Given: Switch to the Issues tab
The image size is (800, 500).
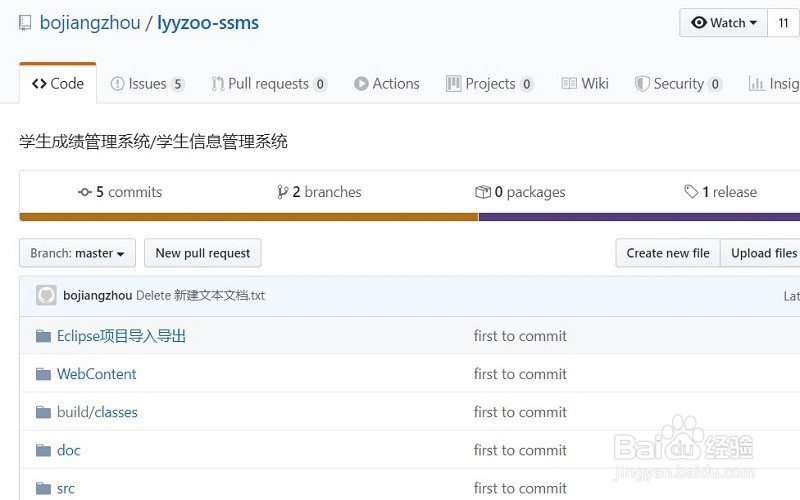Looking at the screenshot, I should click(147, 84).
